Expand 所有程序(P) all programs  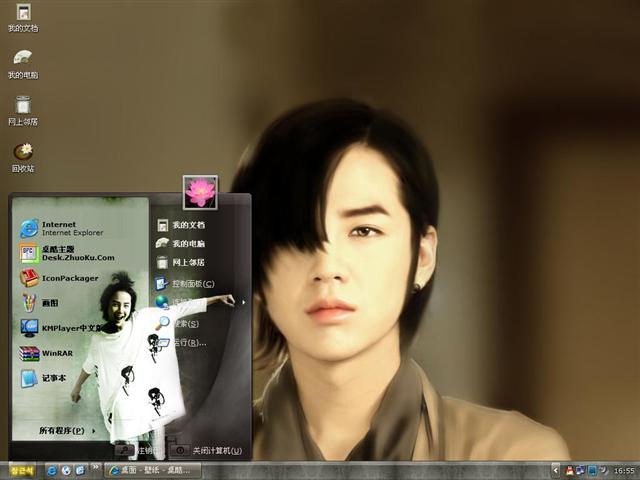tap(67, 431)
